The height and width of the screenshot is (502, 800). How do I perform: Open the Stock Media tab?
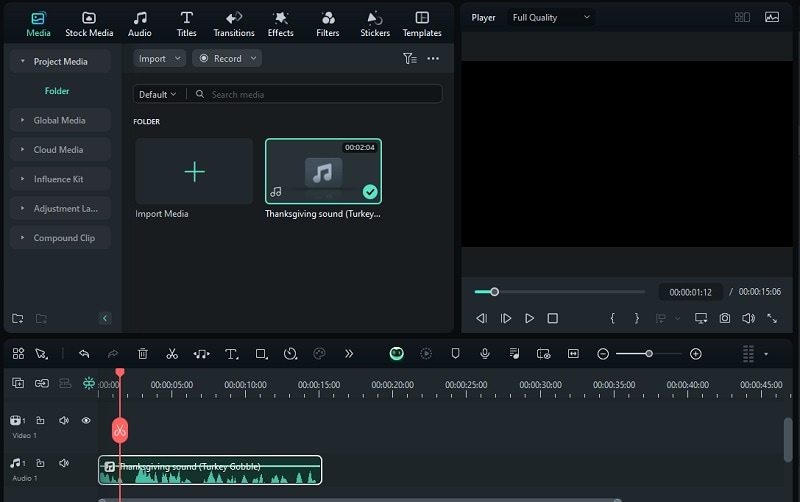pyautogui.click(x=89, y=24)
